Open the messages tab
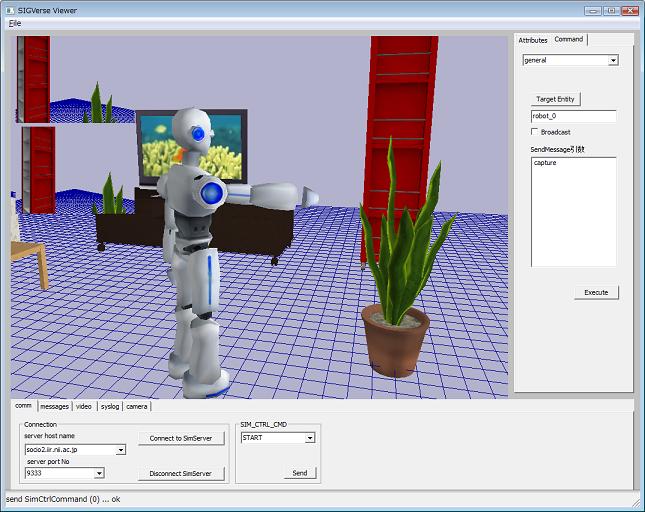Viewport: 645px width, 512px height. [54, 406]
